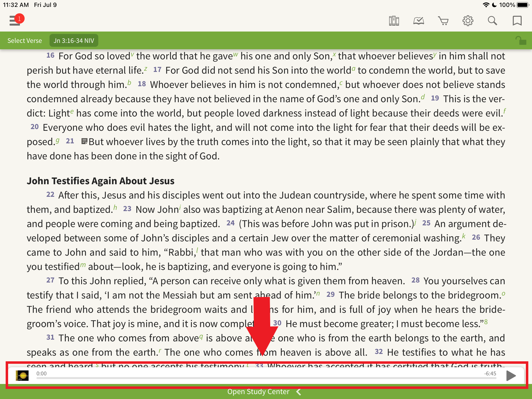Open cross-reference w after 'gave'
Image resolution: width=532 pixels, height=399 pixels.
pyautogui.click(x=236, y=54)
